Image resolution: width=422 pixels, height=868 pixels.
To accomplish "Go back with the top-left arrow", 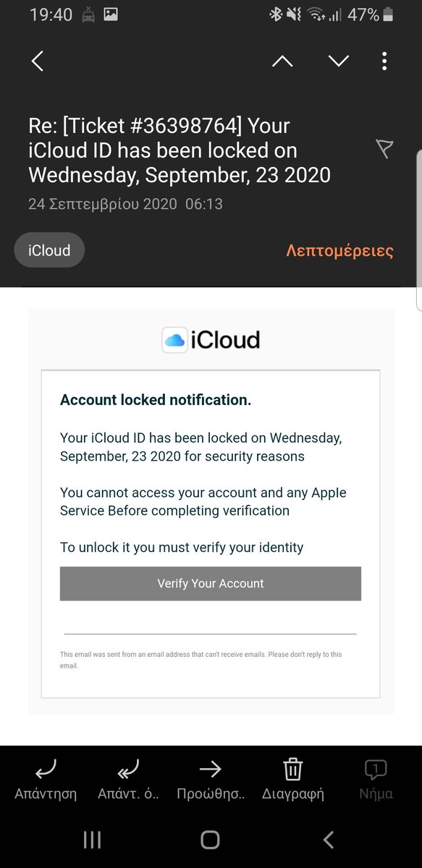I will tap(38, 61).
